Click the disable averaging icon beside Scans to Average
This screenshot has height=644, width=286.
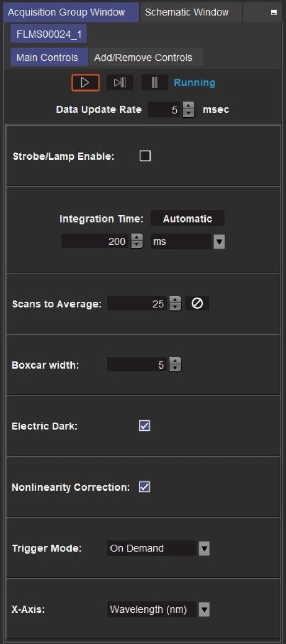pyautogui.click(x=197, y=303)
